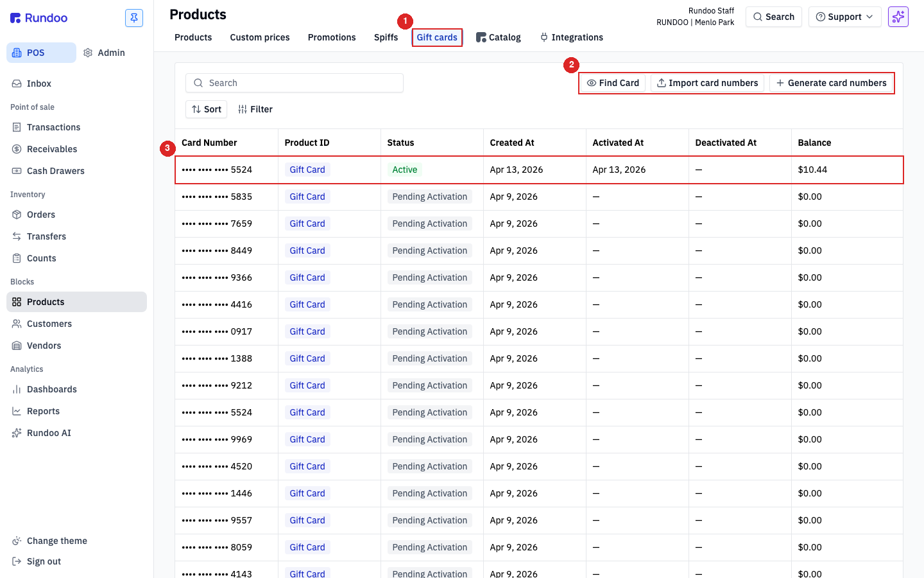Image resolution: width=924 pixels, height=578 pixels.
Task: Select the $10.44 balance cell
Action: point(847,170)
